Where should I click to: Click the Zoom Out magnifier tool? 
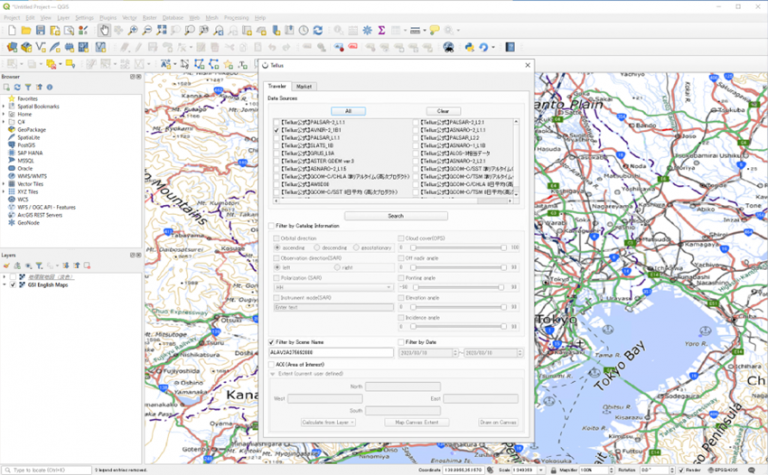pos(147,30)
